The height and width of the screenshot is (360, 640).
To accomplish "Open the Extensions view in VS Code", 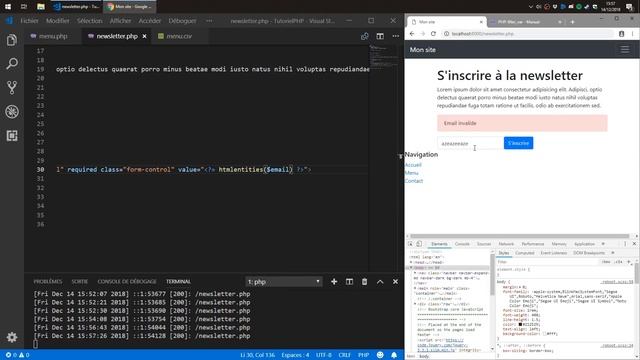I will 12,136.
